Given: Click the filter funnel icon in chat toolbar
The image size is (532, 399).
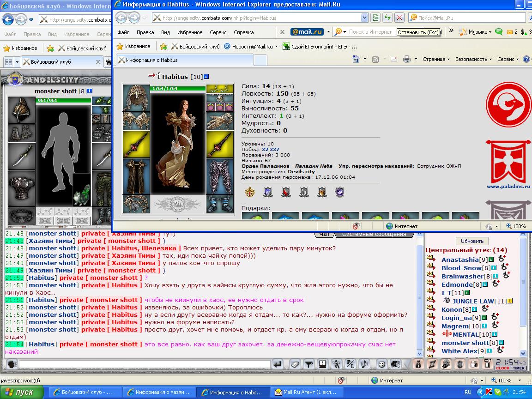Looking at the screenshot, I should [309, 364].
